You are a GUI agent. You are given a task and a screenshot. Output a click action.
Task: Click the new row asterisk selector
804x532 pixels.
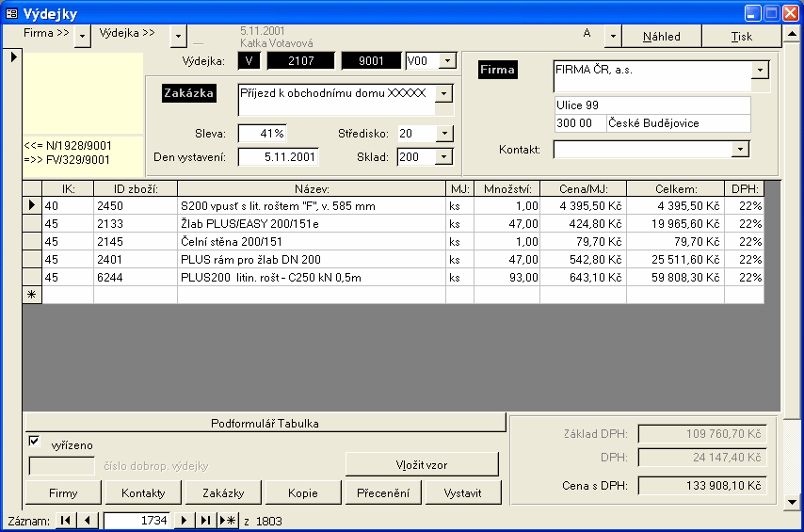[x=32, y=295]
